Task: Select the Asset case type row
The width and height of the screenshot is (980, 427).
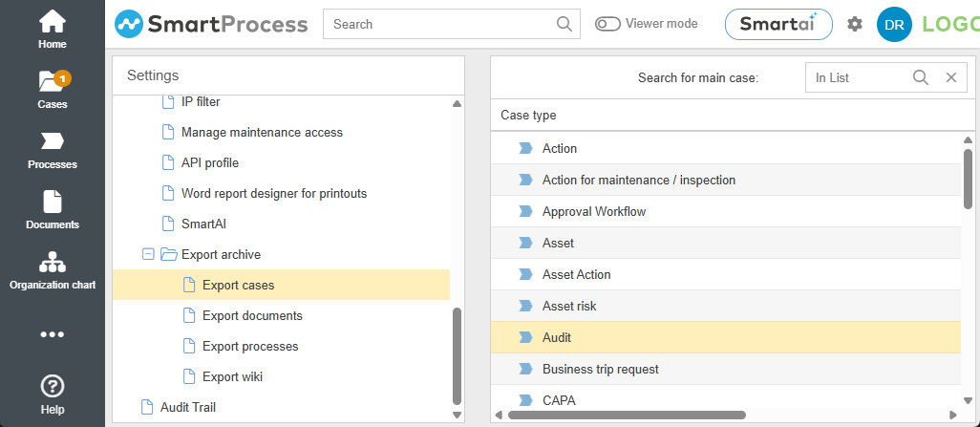Action: pos(726,243)
